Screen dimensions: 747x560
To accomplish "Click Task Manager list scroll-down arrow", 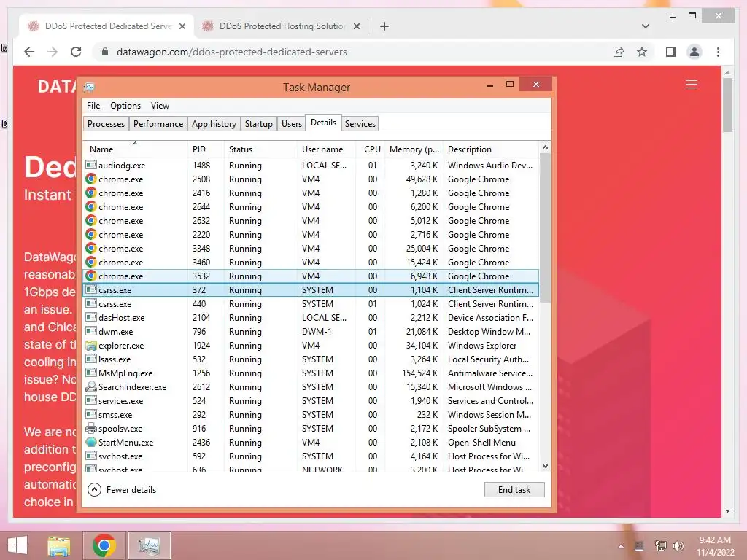I will point(546,466).
